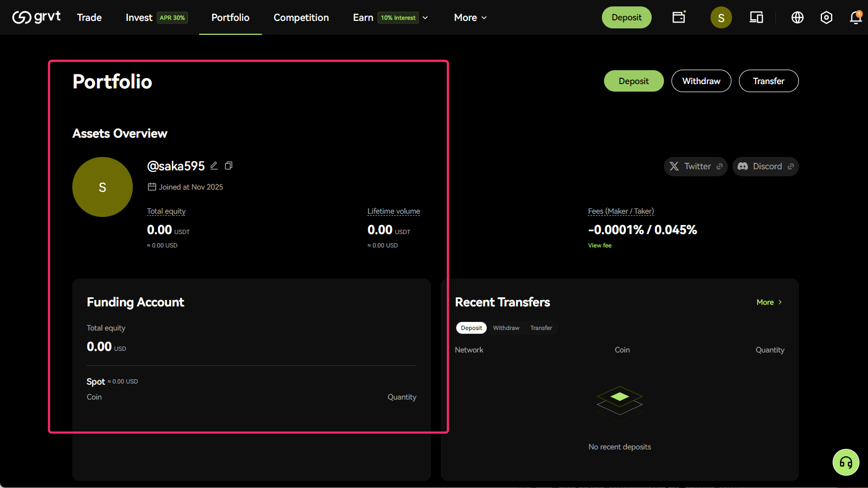Click the outlined Withdraw button

pos(701,81)
